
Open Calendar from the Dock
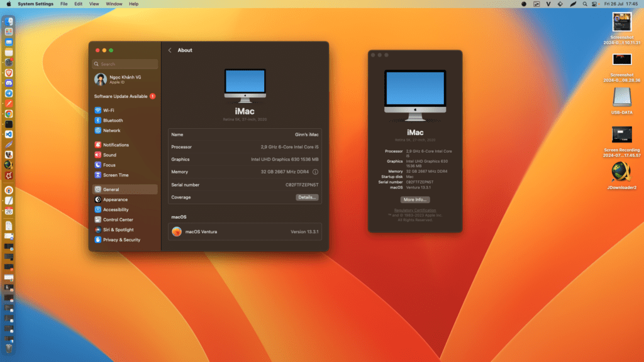(9, 211)
